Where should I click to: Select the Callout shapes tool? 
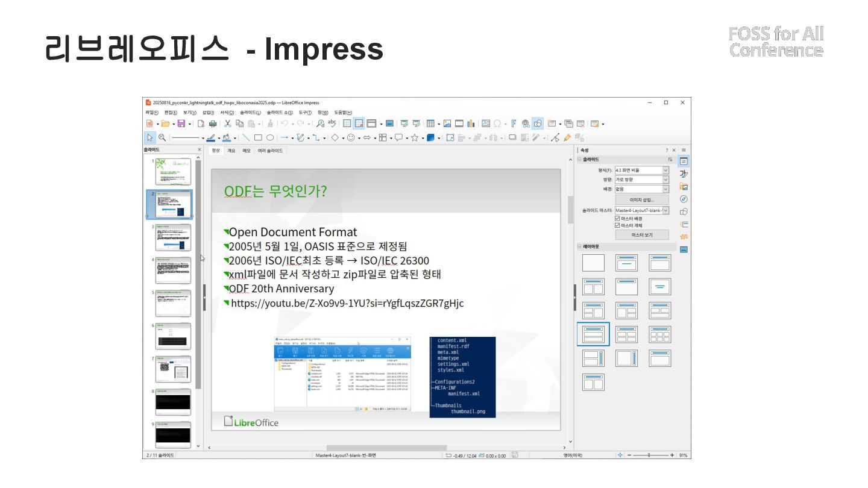[398, 137]
